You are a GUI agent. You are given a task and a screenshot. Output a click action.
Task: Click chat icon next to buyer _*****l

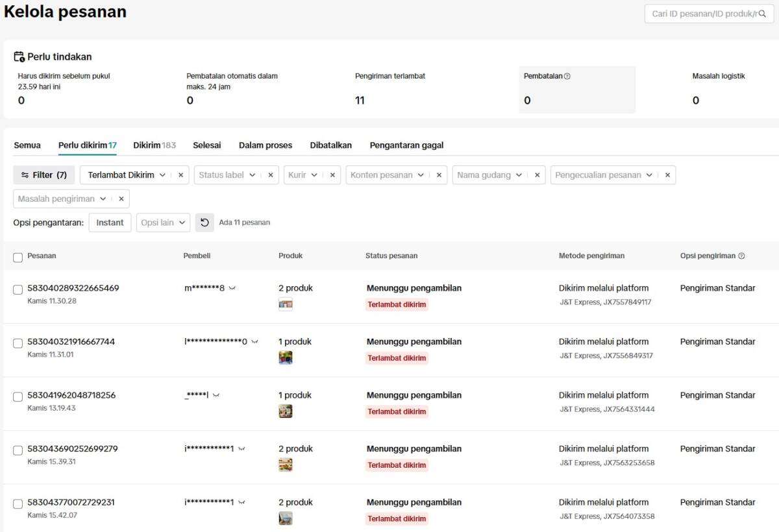[x=216, y=395]
